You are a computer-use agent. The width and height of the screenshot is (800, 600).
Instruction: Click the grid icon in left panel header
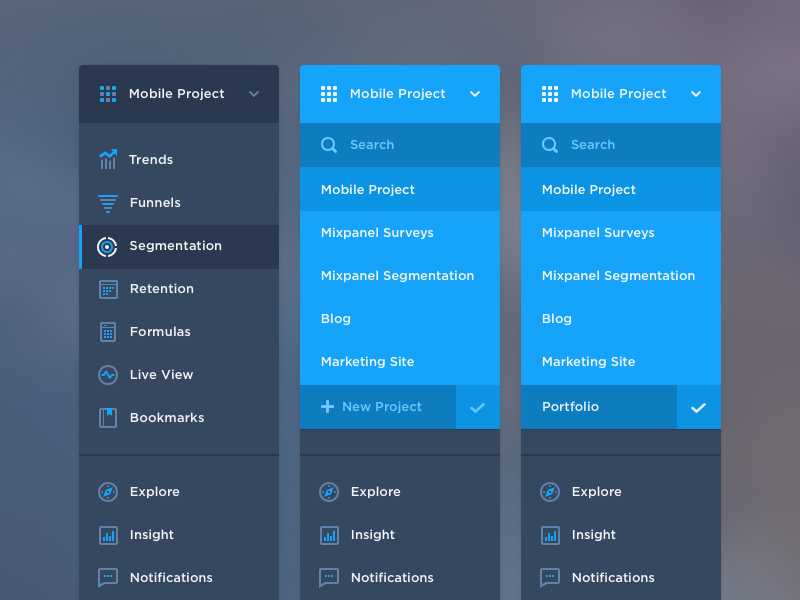click(108, 94)
